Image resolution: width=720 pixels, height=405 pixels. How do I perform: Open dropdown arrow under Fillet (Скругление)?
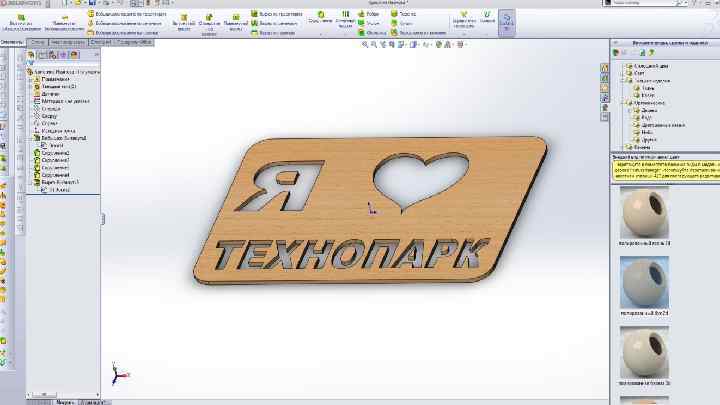click(321, 34)
